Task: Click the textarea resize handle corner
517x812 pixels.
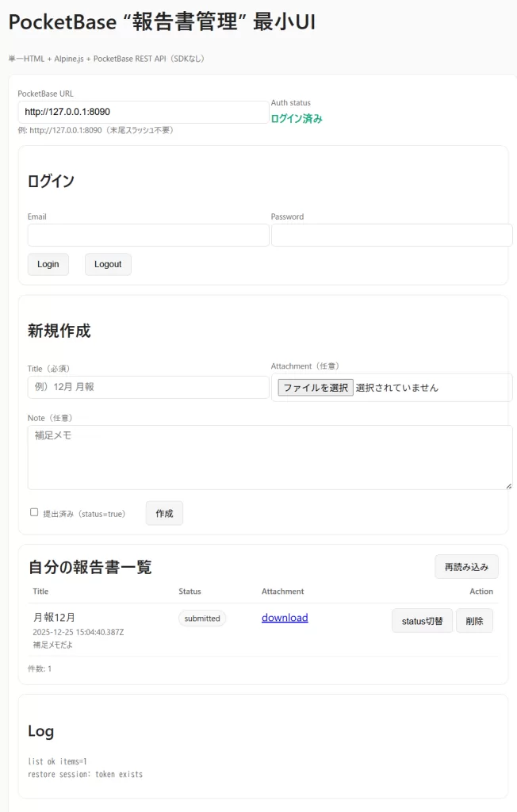Action: coord(509,486)
